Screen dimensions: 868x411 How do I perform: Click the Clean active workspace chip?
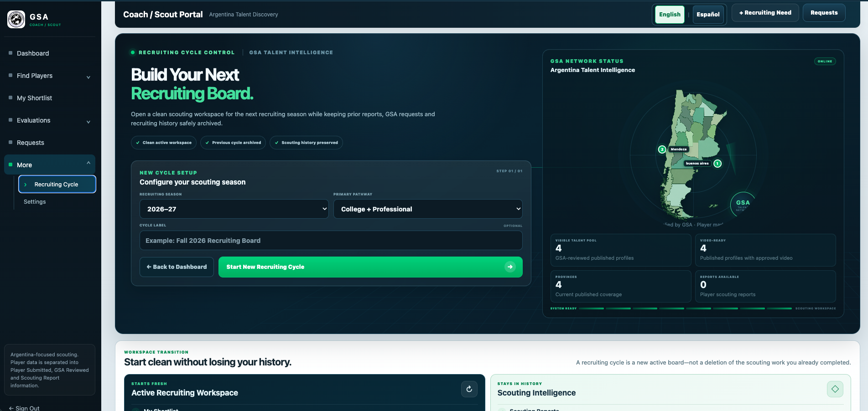tap(164, 143)
